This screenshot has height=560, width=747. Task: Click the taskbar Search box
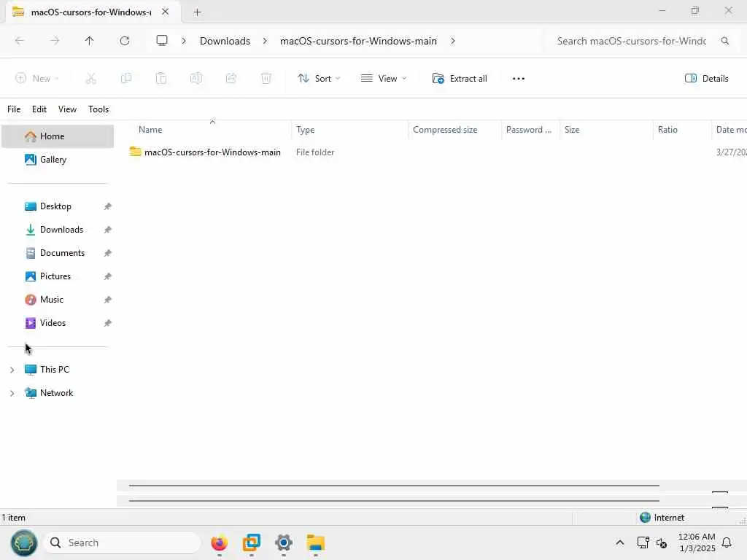point(122,542)
